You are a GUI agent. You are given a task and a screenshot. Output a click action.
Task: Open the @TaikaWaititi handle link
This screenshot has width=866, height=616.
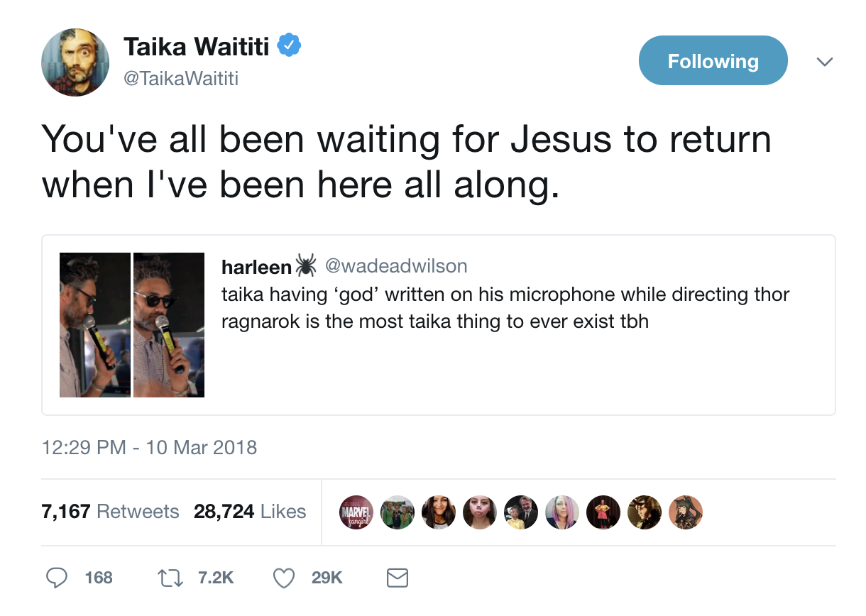click(181, 79)
